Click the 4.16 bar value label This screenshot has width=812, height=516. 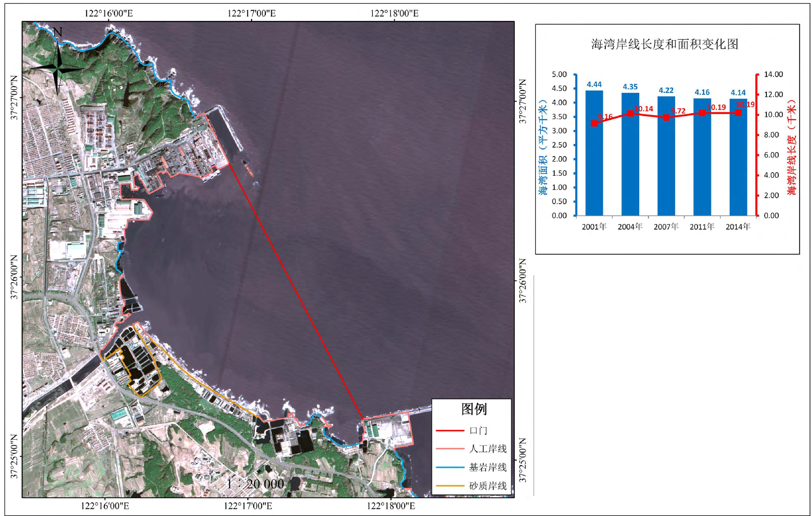702,92
